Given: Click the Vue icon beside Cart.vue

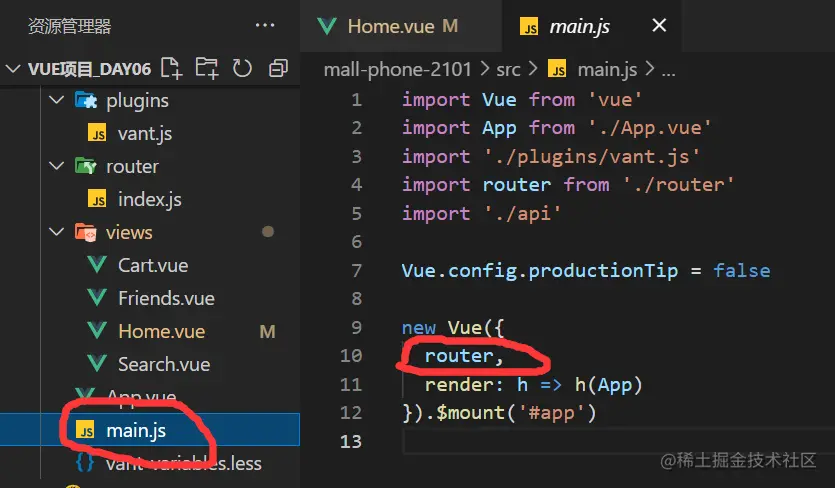Looking at the screenshot, I should click(x=97, y=265).
